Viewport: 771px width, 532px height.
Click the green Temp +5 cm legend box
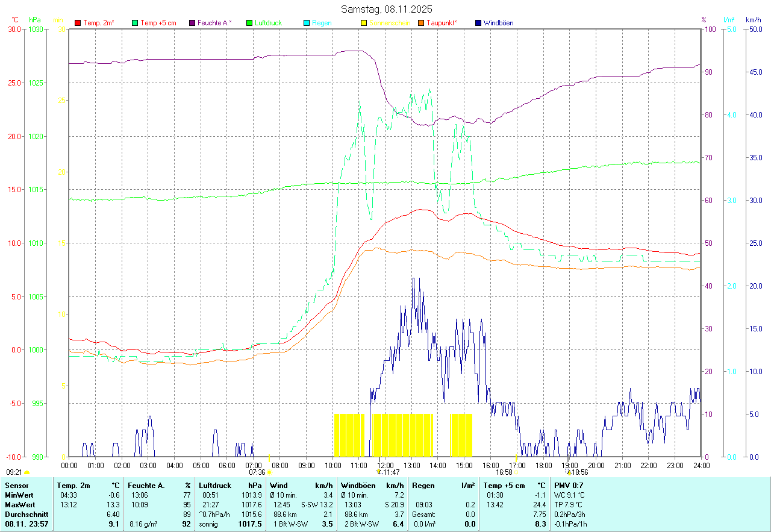point(135,23)
